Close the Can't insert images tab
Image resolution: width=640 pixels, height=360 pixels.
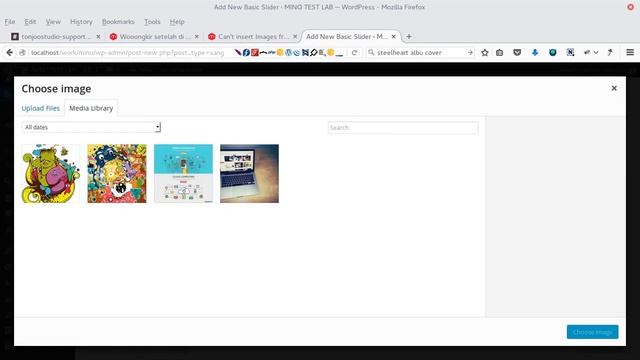click(295, 36)
